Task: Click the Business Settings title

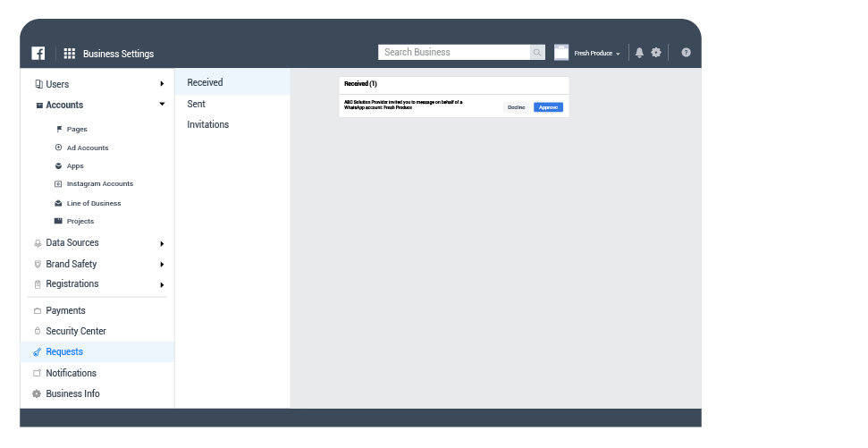Action: pos(119,54)
